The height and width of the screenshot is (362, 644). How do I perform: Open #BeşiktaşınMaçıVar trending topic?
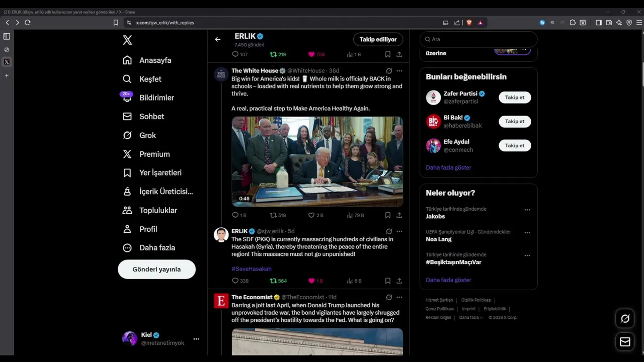pos(453,262)
